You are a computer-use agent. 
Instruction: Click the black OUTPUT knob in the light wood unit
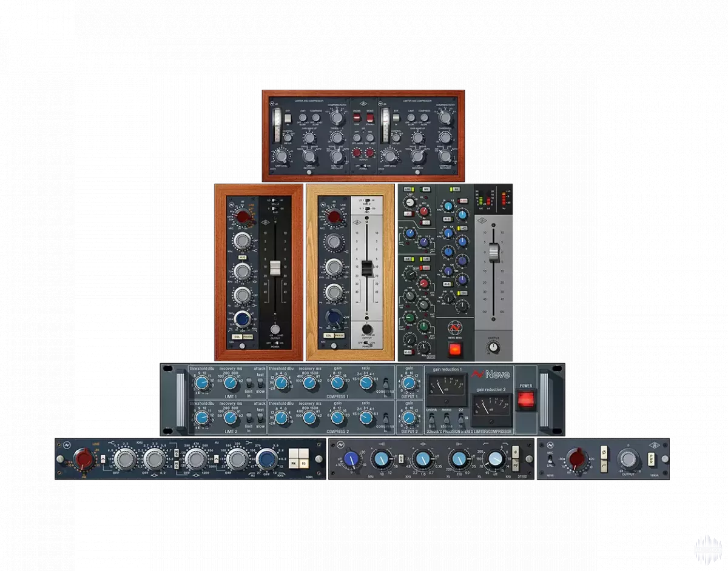click(x=367, y=329)
